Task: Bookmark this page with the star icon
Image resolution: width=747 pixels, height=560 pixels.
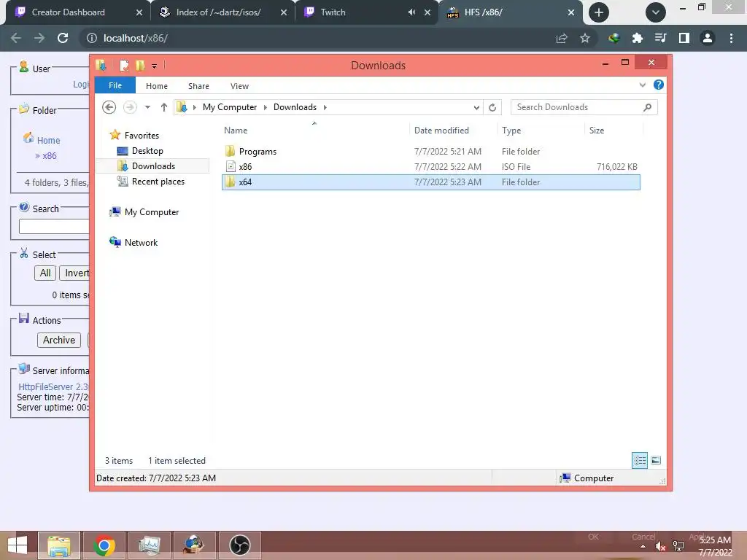Action: (585, 38)
